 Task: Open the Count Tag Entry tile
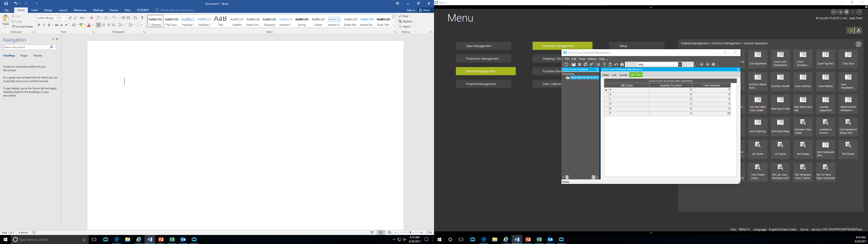tap(826, 59)
